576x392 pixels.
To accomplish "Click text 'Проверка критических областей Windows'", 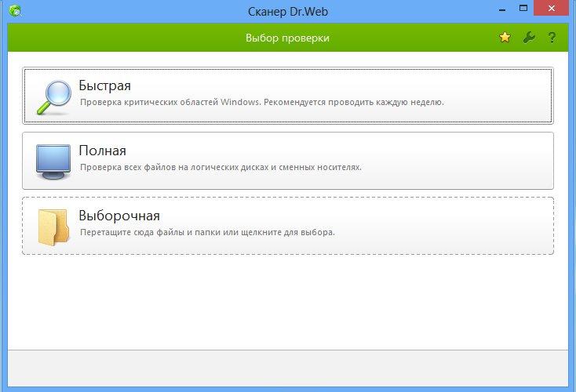I will tap(170, 102).
